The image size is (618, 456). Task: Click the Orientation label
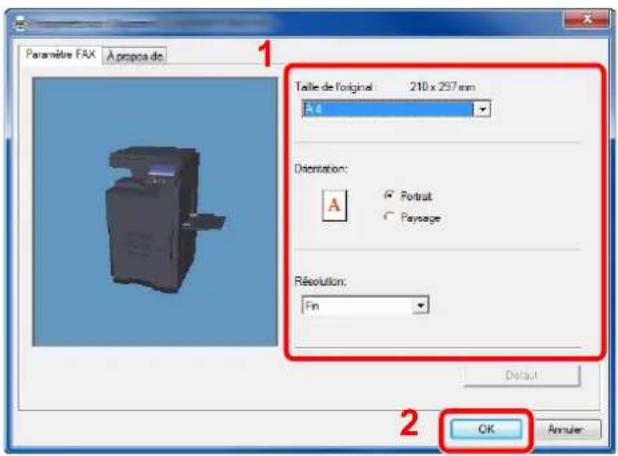click(x=320, y=169)
